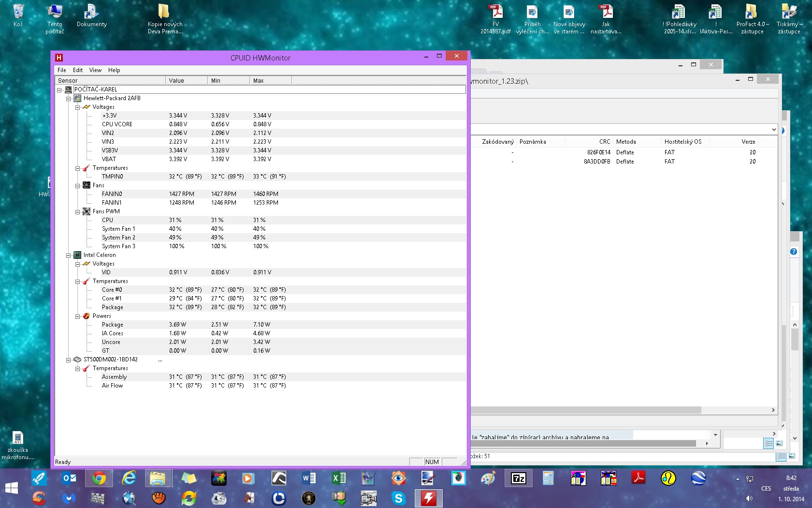Open Microsoft Word from the taskbar

308,478
